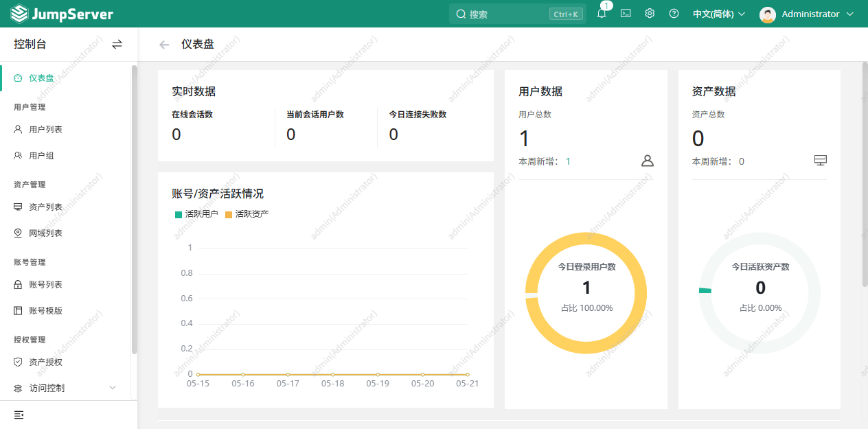
Task: Click the 网域列表 location icon
Action: pyautogui.click(x=18, y=233)
